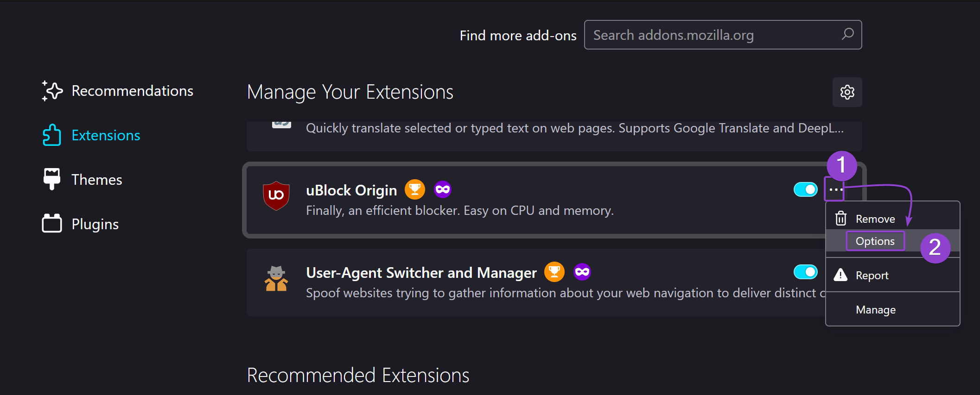Click the User-Agent Switcher spy icon
Image resolution: width=980 pixels, height=395 pixels.
point(276,278)
